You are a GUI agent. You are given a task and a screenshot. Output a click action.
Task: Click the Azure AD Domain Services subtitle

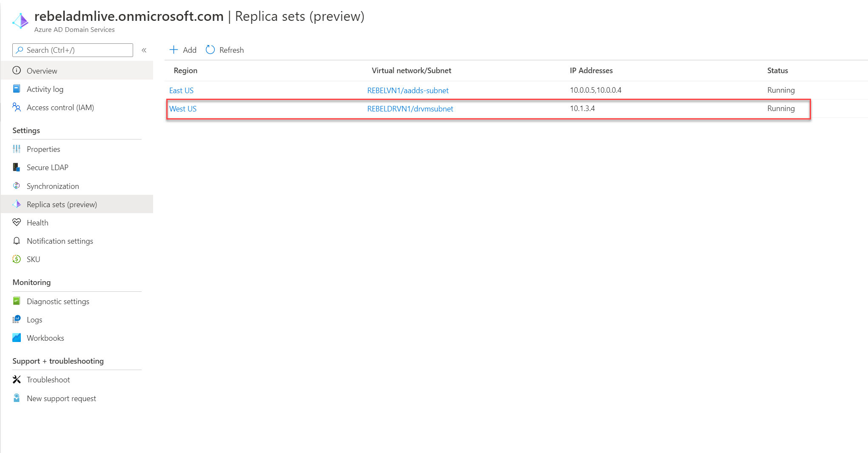pyautogui.click(x=74, y=30)
